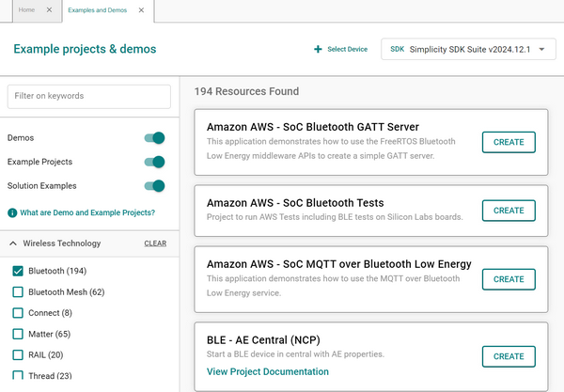Open the SDK version dropdown
Screen dimensions: 564x392
(468, 49)
